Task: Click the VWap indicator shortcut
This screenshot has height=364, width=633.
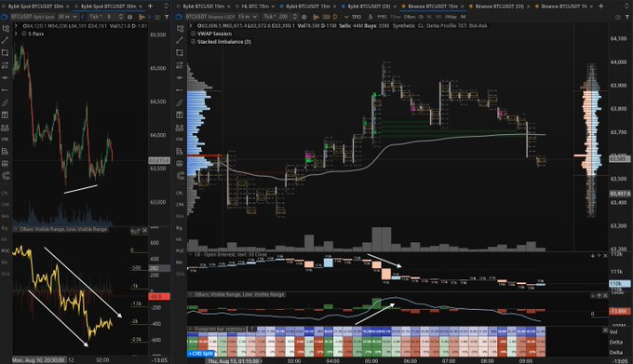Action: click(451, 17)
